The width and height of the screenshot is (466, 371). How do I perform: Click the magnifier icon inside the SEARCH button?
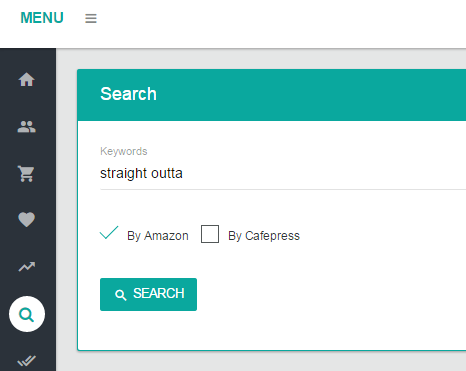(121, 295)
